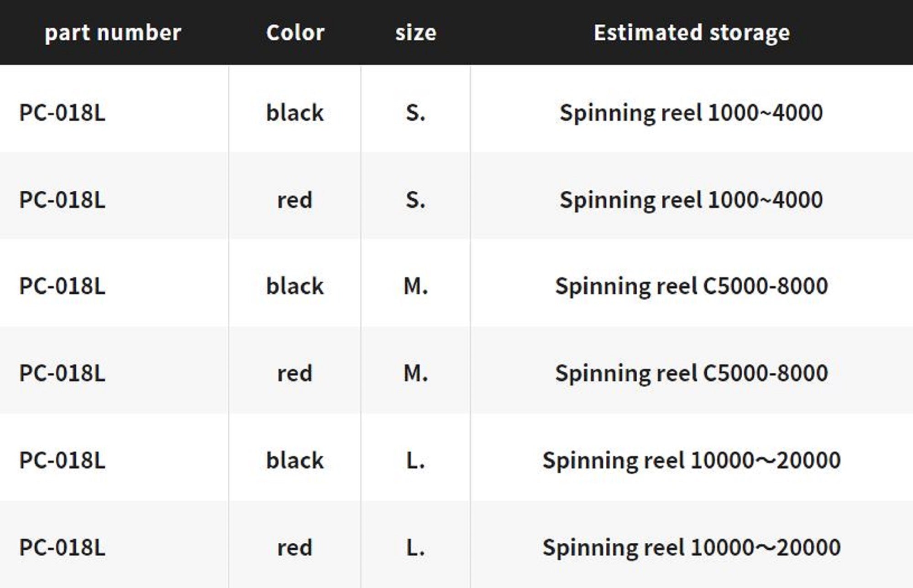This screenshot has width=913, height=588.
Task: Select 'Spinning reel 1000~4000' in black row
Action: [x=691, y=113]
